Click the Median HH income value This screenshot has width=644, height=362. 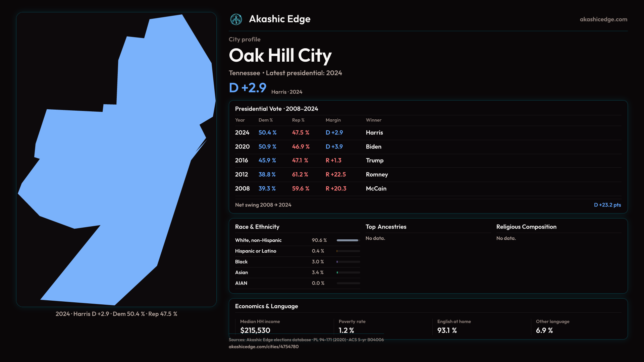(255, 330)
